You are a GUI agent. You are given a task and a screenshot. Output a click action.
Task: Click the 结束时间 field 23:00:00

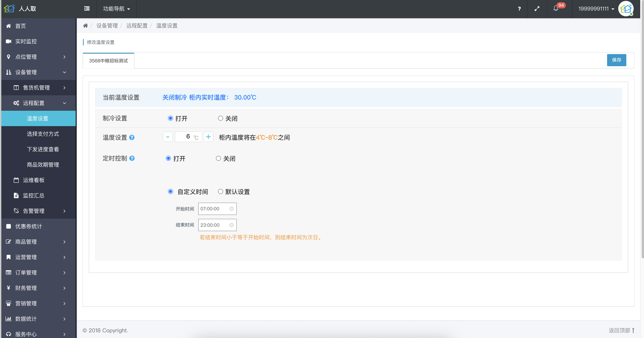coord(217,225)
